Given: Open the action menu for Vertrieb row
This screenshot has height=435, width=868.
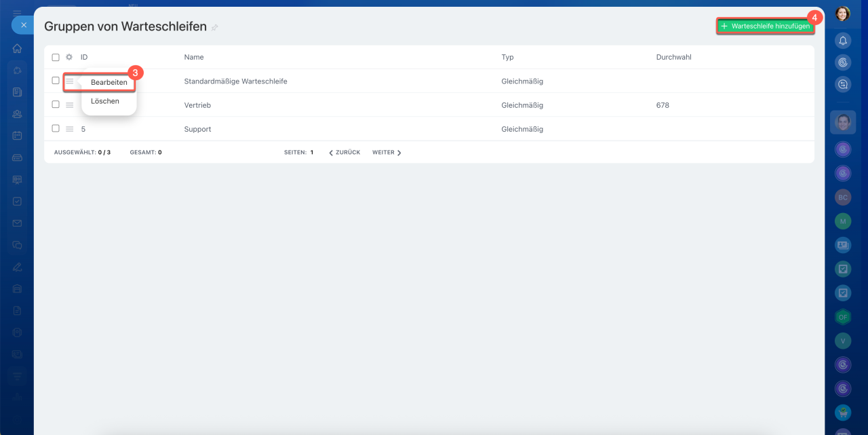Looking at the screenshot, I should click(x=69, y=105).
